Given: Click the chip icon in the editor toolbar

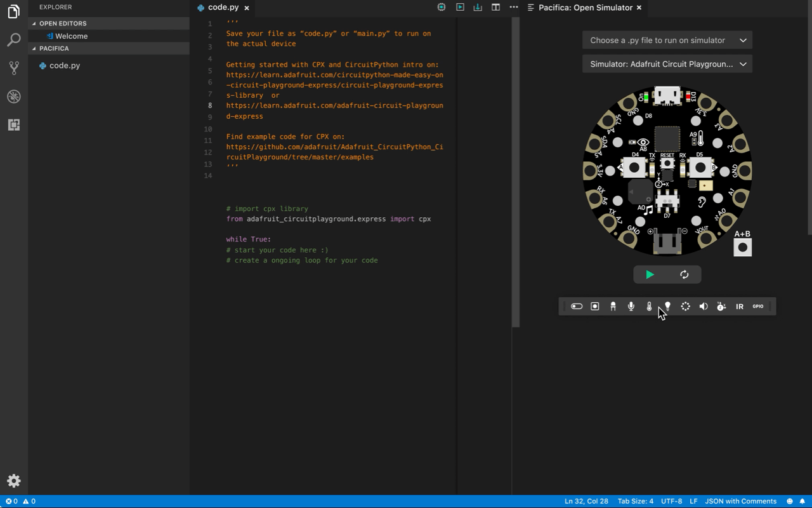Looking at the screenshot, I should tap(442, 8).
